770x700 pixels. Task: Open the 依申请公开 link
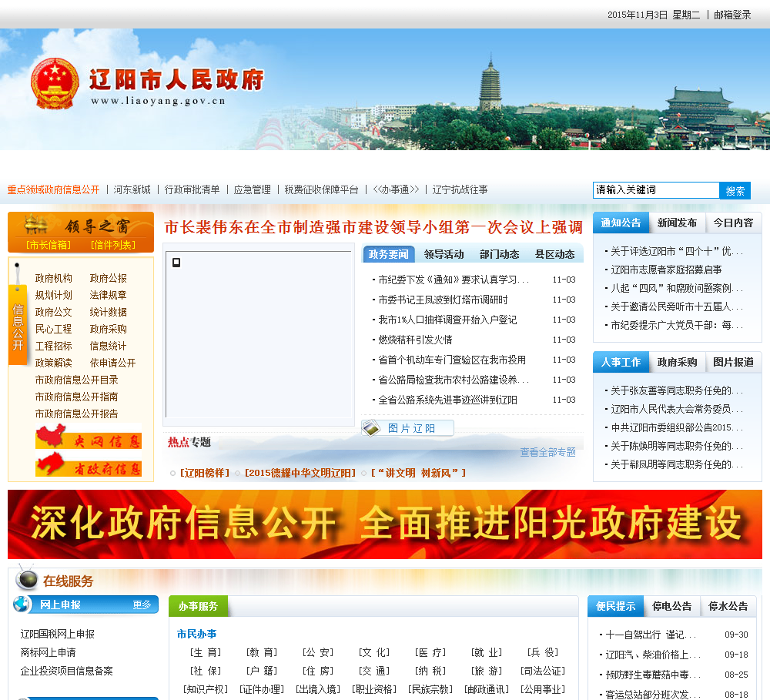click(x=112, y=363)
